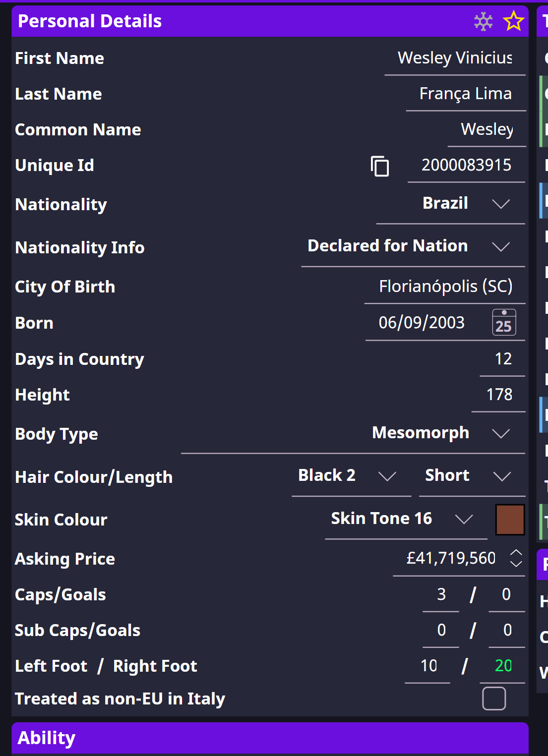This screenshot has height=756, width=548.
Task: Toggle the favourite star icon
Action: click(x=514, y=21)
